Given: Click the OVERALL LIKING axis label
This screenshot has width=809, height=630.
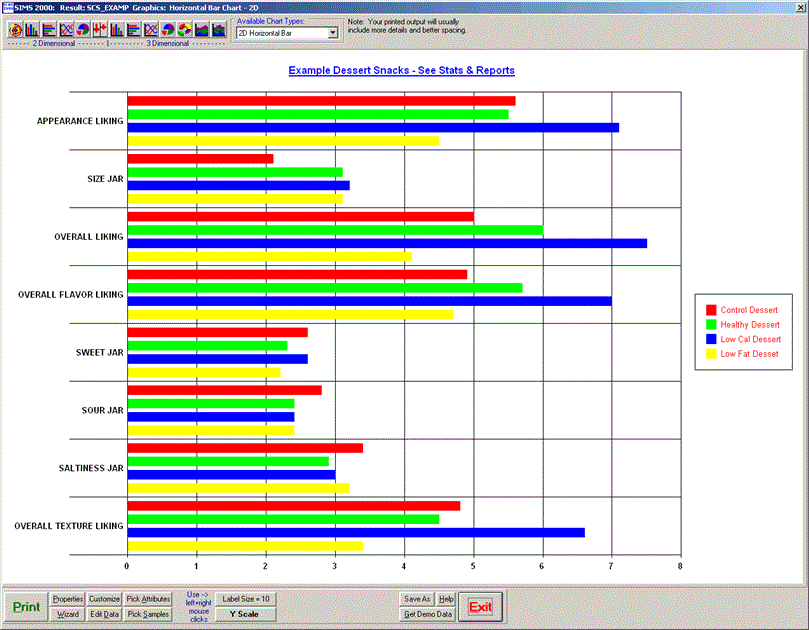Looking at the screenshot, I should 89,236.
